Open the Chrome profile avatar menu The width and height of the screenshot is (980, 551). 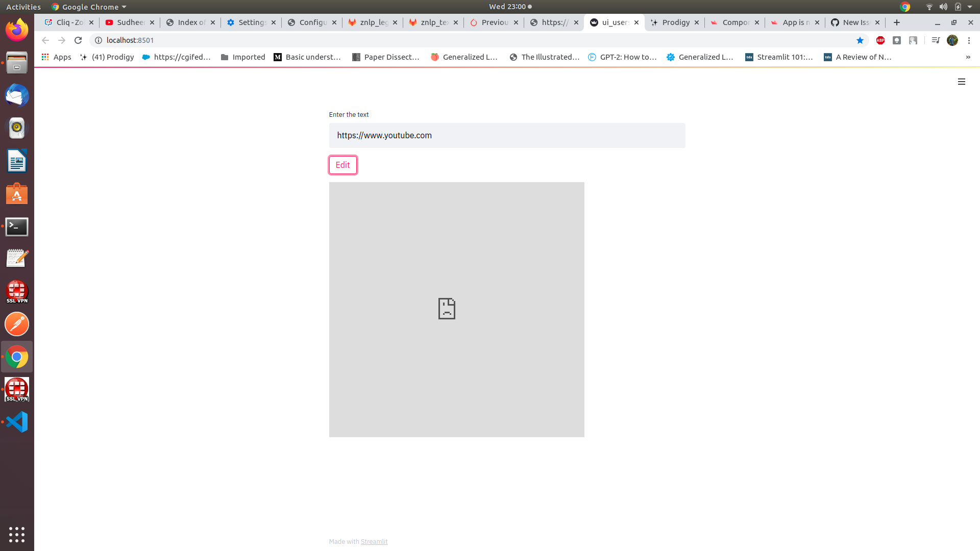point(953,40)
